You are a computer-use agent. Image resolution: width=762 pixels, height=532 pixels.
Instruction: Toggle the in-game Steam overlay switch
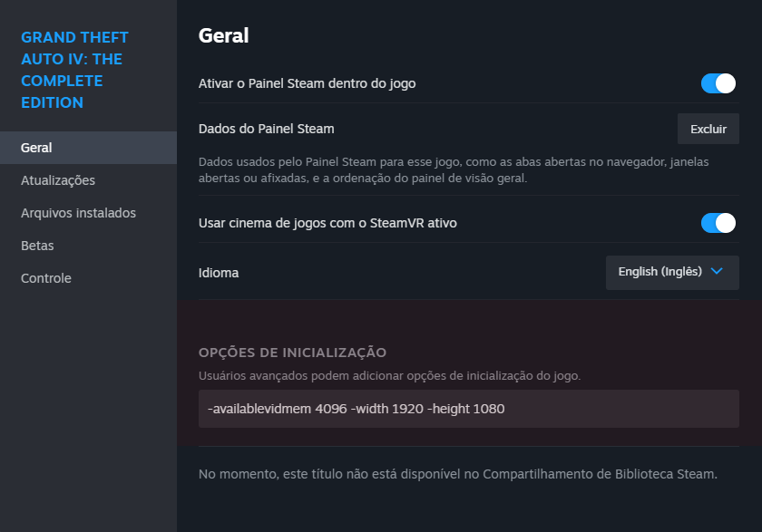tap(718, 83)
